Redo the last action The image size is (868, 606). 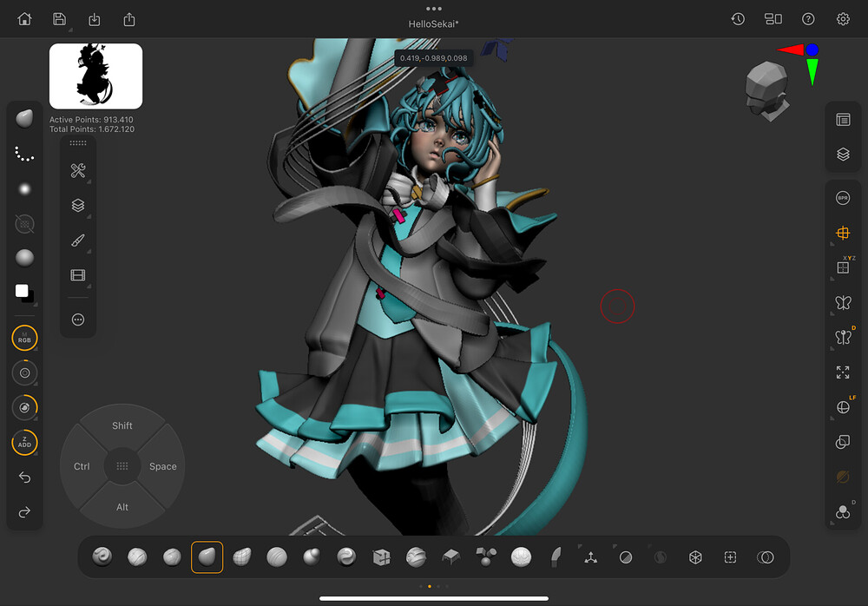24,512
